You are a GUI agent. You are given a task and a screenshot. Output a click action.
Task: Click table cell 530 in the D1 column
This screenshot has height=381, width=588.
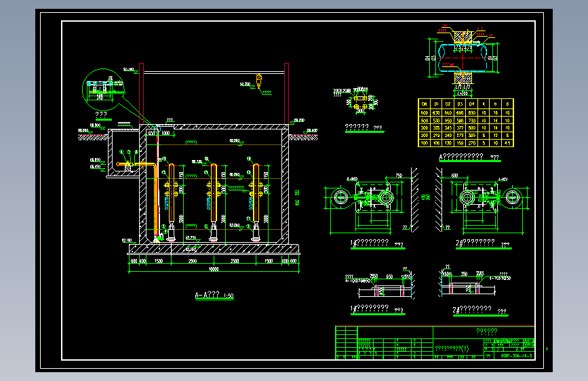[436, 121]
